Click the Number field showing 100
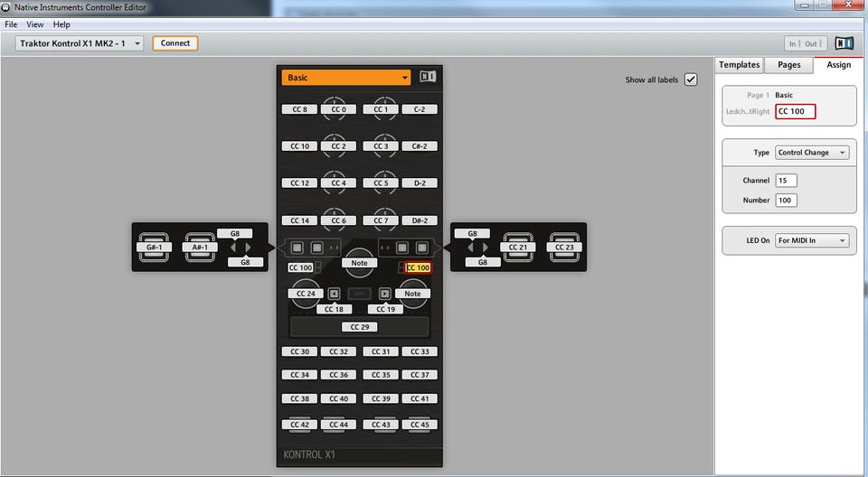The image size is (868, 477). (786, 201)
